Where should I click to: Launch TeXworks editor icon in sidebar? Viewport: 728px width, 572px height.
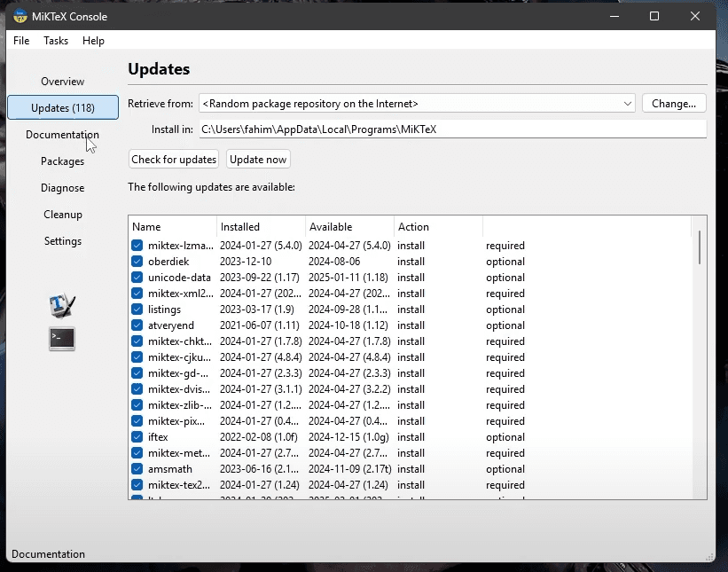(x=62, y=305)
